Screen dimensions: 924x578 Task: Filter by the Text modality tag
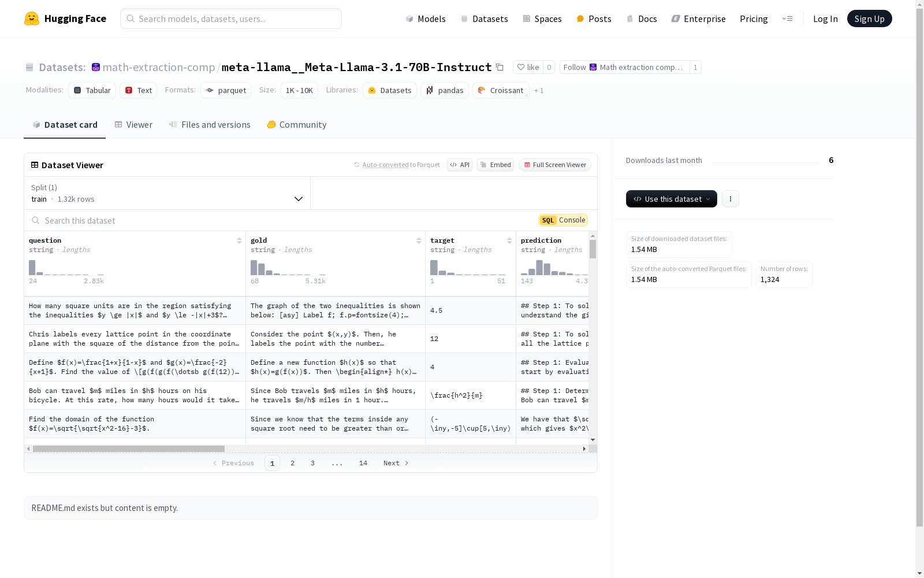(x=139, y=90)
